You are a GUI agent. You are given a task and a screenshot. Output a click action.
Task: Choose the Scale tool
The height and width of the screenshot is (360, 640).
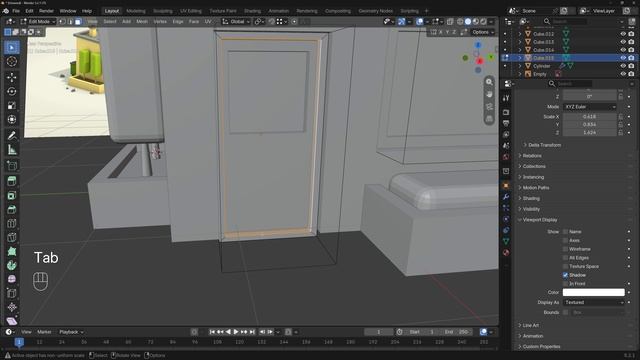point(12,106)
